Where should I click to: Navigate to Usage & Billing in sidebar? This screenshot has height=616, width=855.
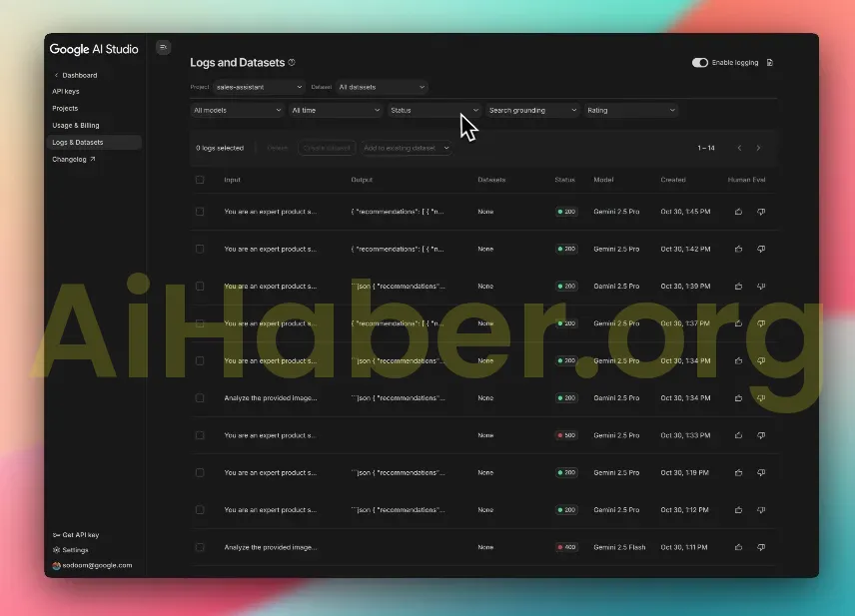tap(76, 126)
